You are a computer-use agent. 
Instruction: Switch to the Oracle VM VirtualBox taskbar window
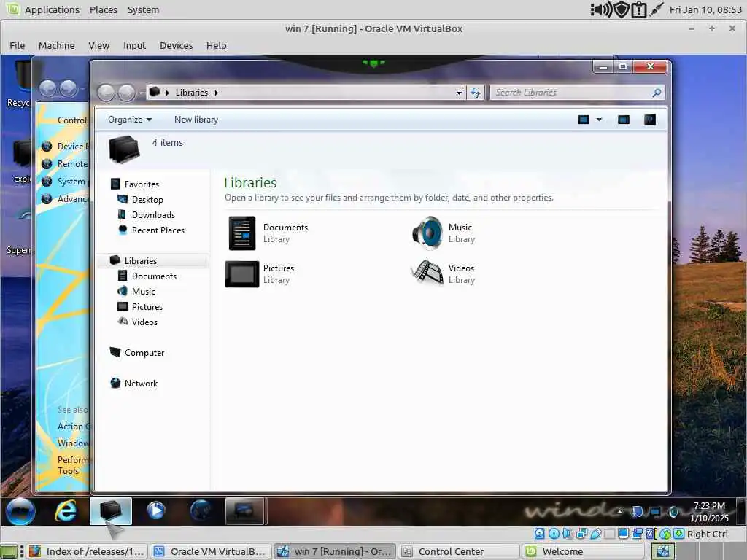(211, 551)
